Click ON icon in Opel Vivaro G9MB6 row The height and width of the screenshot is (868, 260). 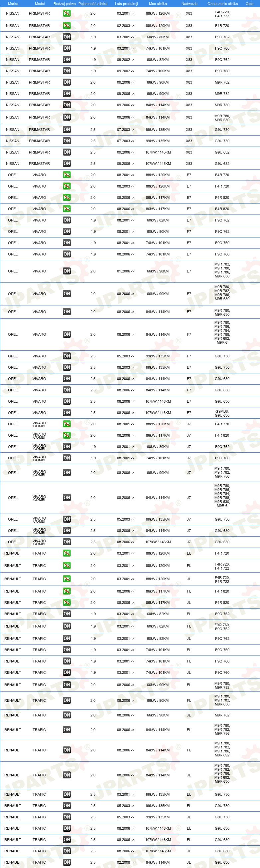(x=66, y=413)
